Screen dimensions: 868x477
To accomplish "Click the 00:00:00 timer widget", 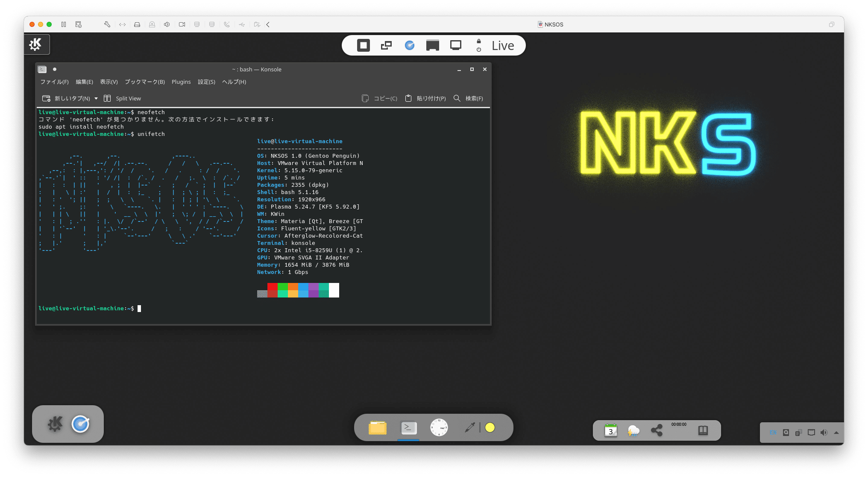I will [679, 424].
